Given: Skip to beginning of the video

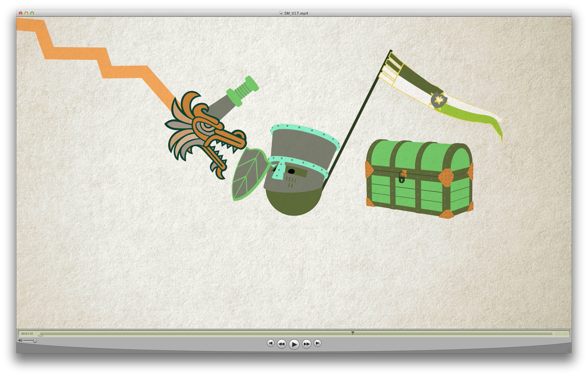Looking at the screenshot, I should click(x=270, y=343).
